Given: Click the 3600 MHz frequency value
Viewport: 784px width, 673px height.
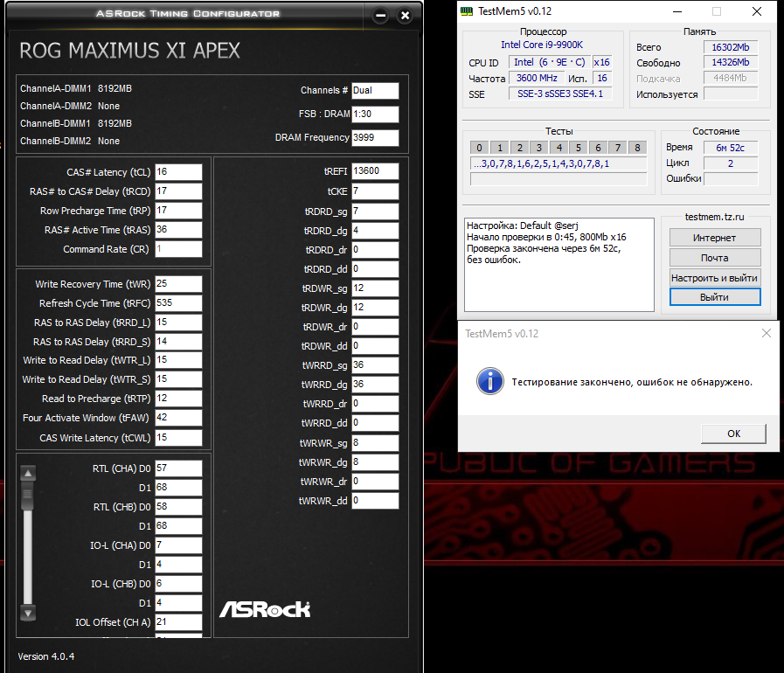Looking at the screenshot, I should point(537,78).
